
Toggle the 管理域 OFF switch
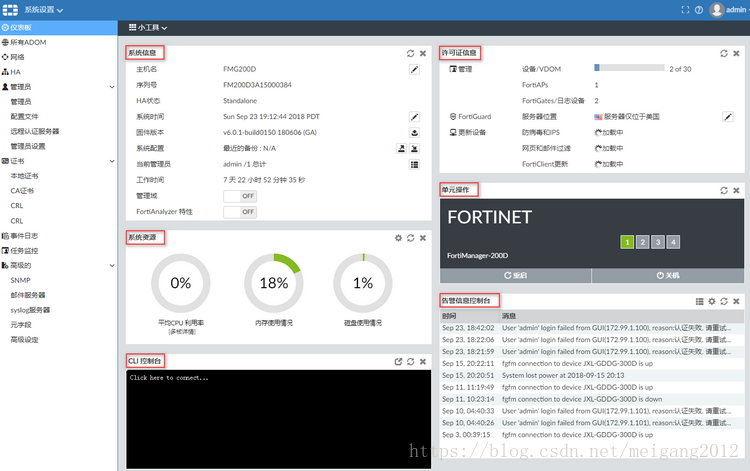pyautogui.click(x=240, y=196)
